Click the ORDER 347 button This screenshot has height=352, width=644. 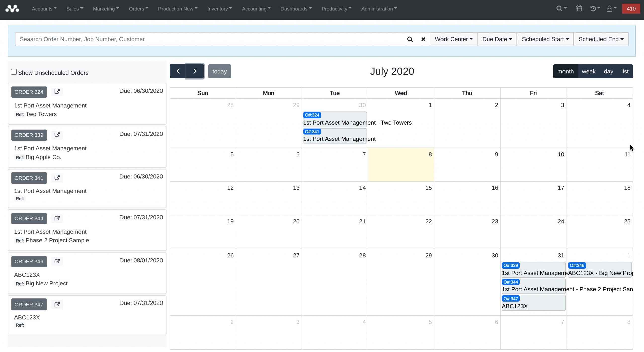29,304
